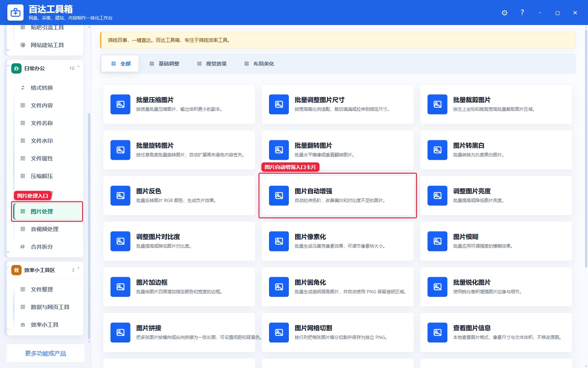The image size is (588, 368).
Task: Open settings gear in title bar
Action: coord(505,13)
